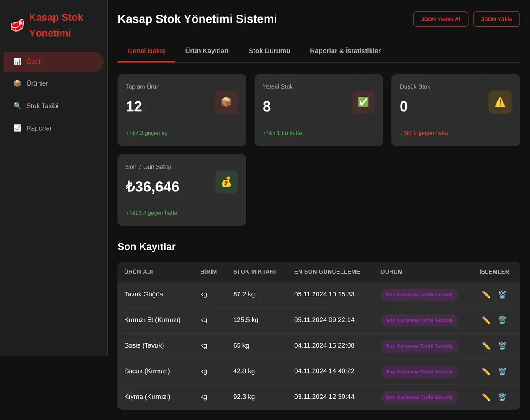This screenshot has height=420, width=530.
Task: Click timestamp 04.11.2024 15:22:08
Action: point(324,345)
